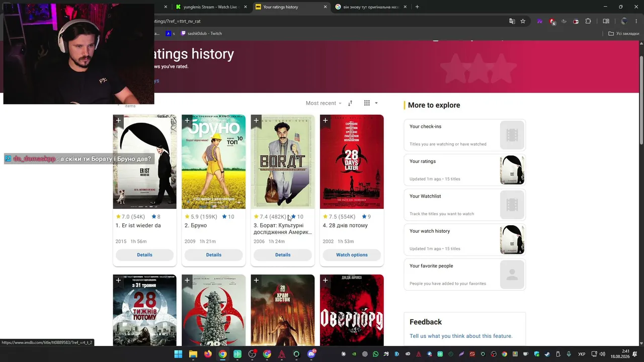
Task: Open the Your watch history card
Action: 464,239
